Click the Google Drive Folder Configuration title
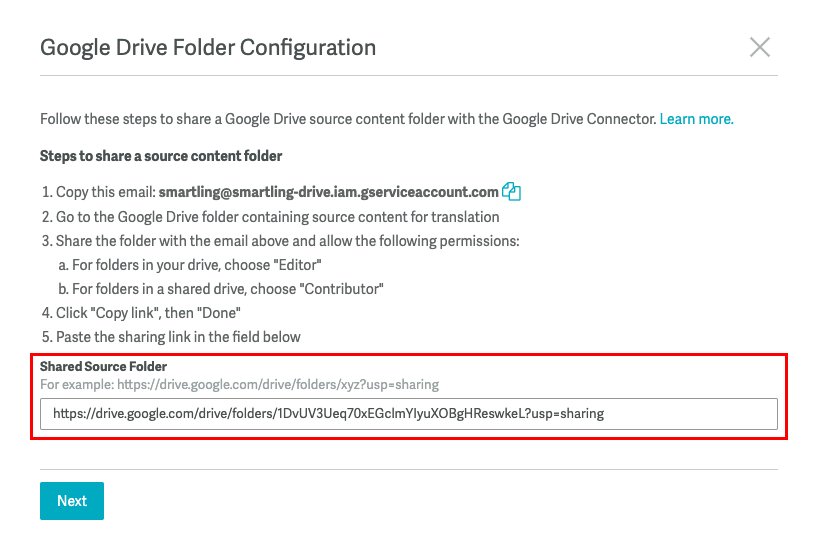Viewport: 817px width, 540px height. pyautogui.click(x=208, y=47)
